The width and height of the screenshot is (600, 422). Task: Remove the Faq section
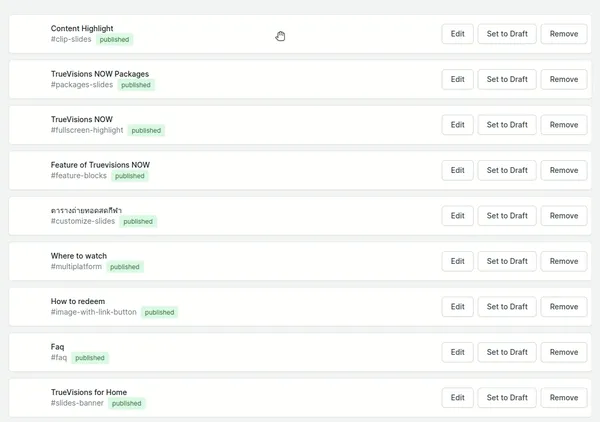(x=564, y=352)
